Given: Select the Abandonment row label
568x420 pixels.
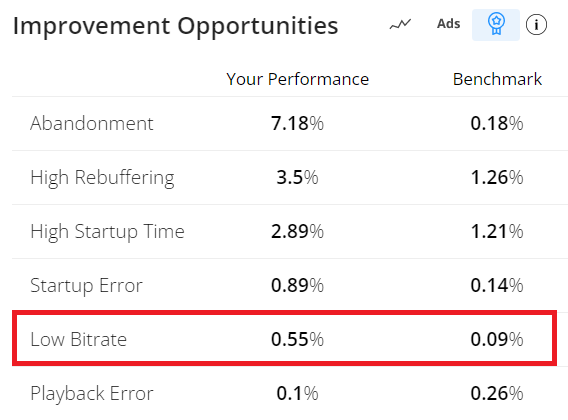Looking at the screenshot, I should [x=92, y=123].
